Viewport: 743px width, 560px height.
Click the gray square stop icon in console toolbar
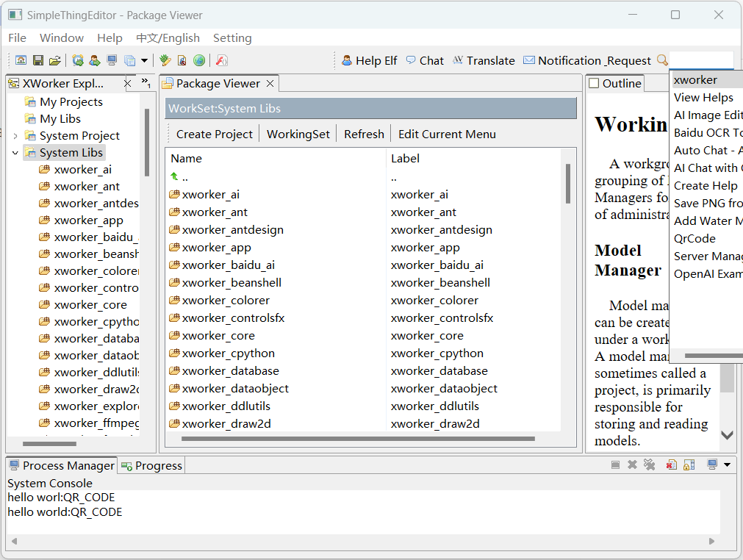click(x=615, y=464)
